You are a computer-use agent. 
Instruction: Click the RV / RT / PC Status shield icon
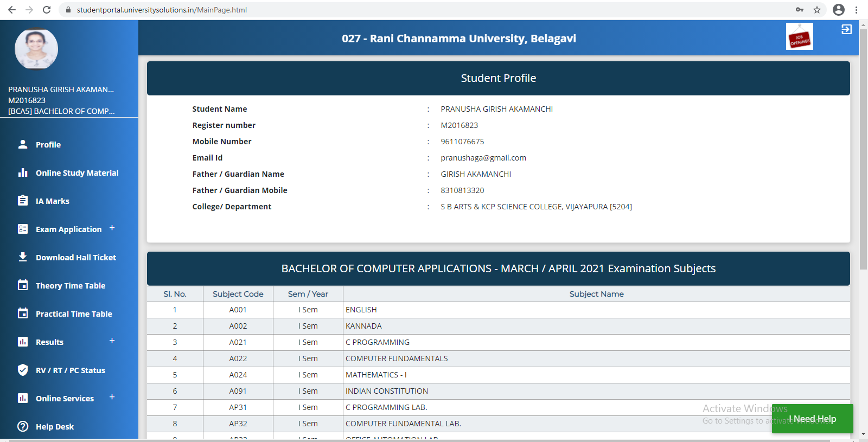pyautogui.click(x=23, y=370)
